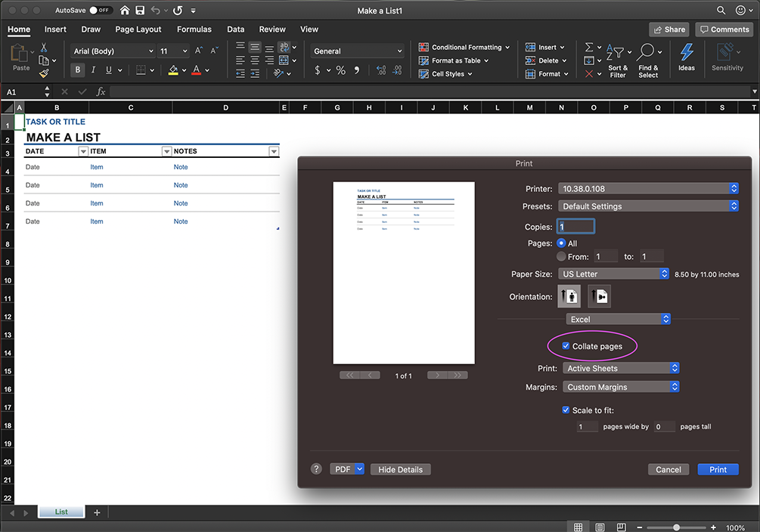Screen dimensions: 760x532
Task: Select portrait orientation icon
Action: (569, 297)
